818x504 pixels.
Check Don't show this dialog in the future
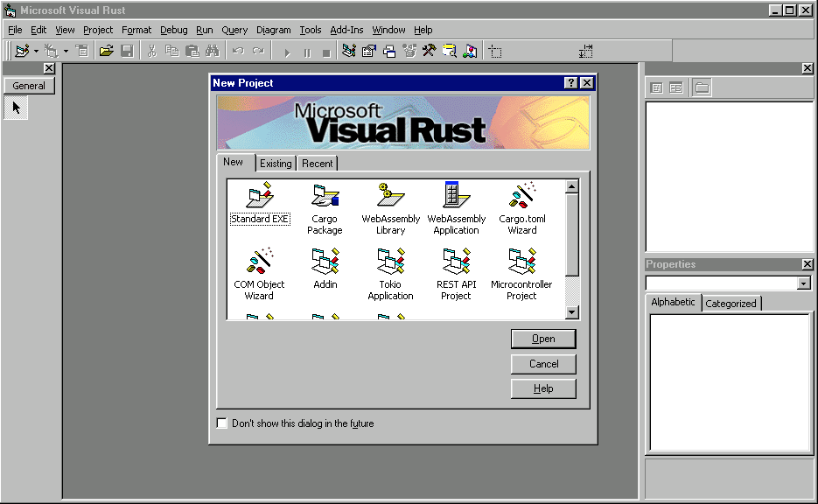pyautogui.click(x=221, y=423)
